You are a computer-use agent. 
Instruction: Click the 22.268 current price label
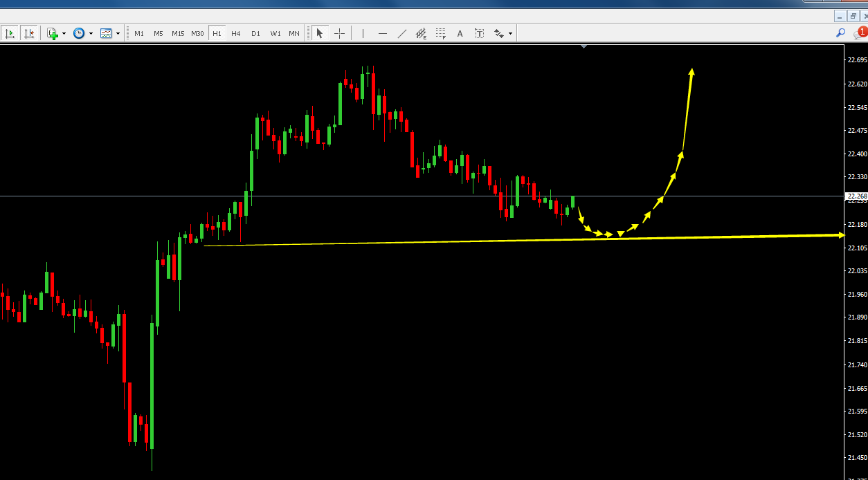point(857,196)
